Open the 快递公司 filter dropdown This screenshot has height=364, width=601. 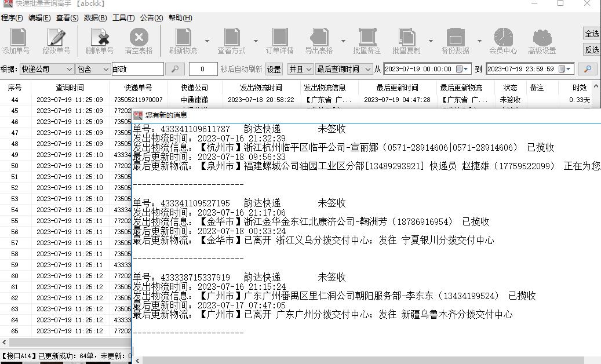[46, 68]
